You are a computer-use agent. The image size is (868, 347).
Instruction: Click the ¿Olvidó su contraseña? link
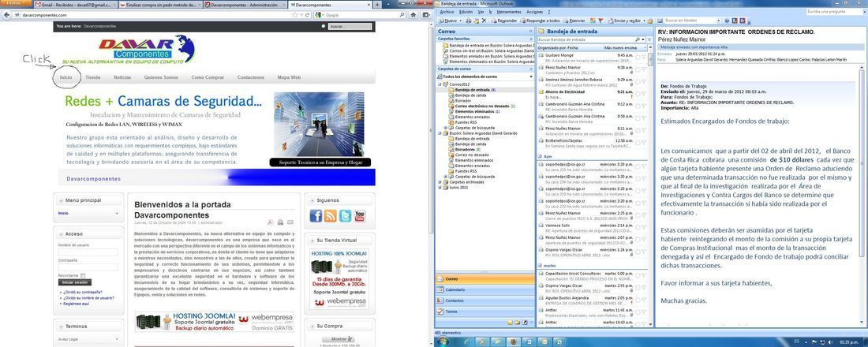coord(81,292)
